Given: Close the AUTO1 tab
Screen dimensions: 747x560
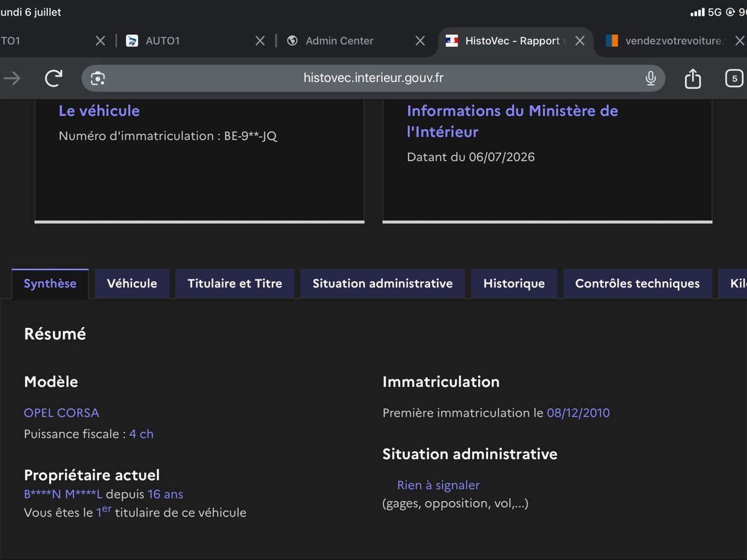Looking at the screenshot, I should (260, 40).
